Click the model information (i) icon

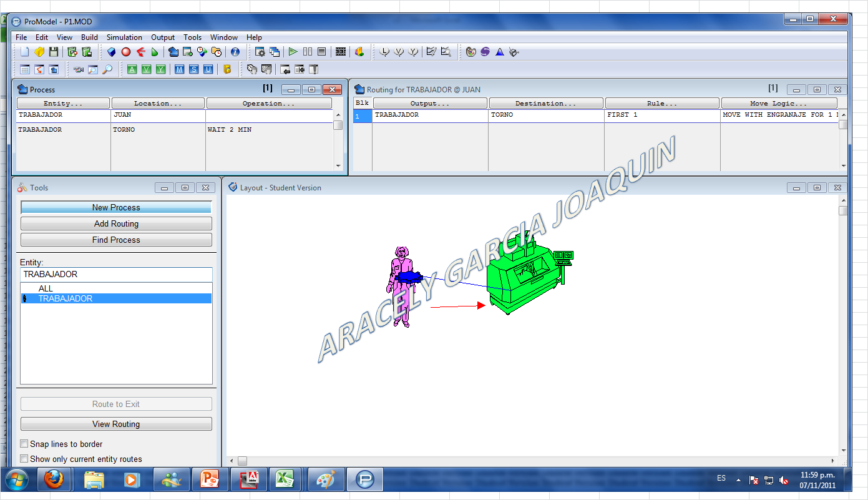(x=235, y=51)
